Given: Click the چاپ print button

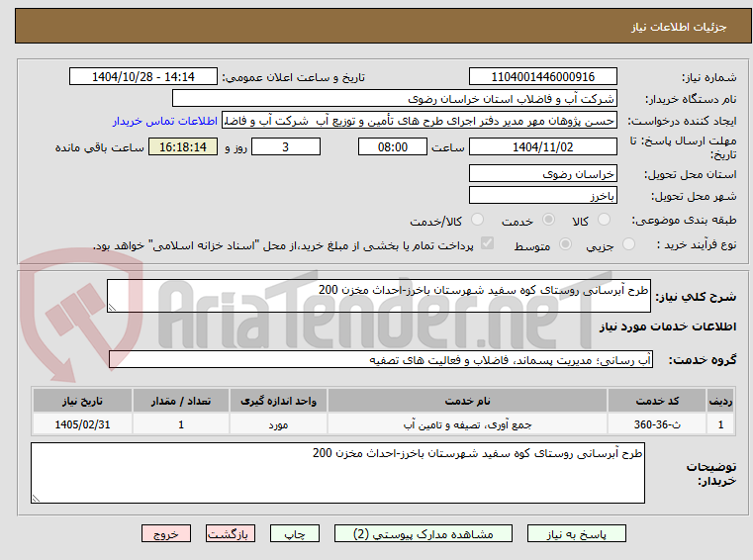Looking at the screenshot, I should pyautogui.click(x=295, y=534).
